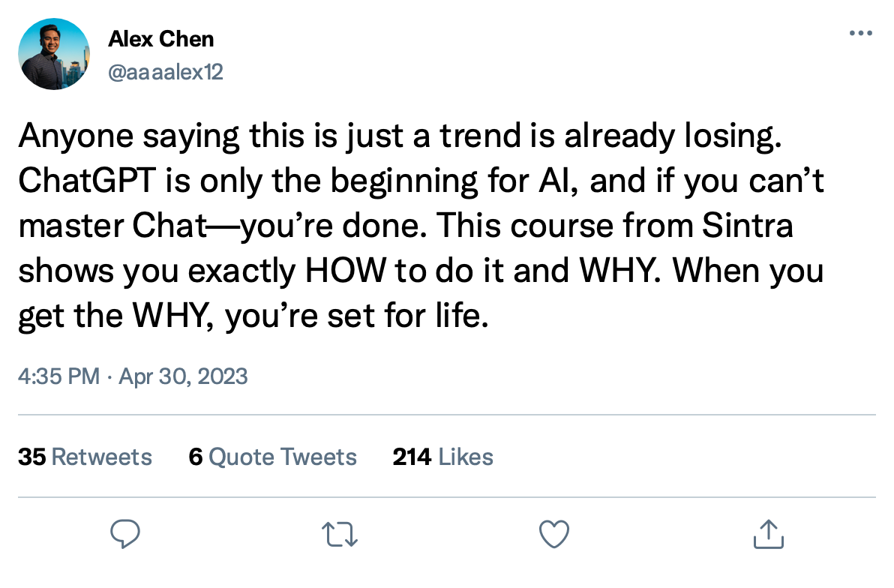Click the number 214 beside Likes
894x588 pixels.
point(412,457)
